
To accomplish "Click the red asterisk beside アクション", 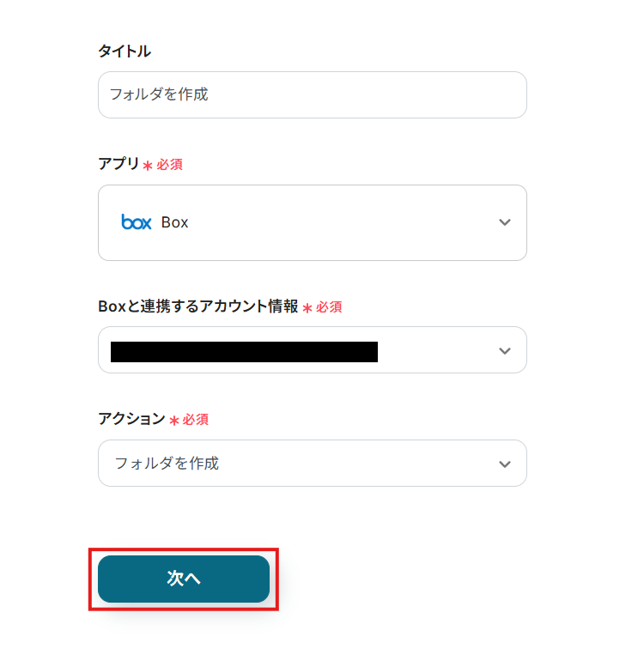I will click(174, 421).
